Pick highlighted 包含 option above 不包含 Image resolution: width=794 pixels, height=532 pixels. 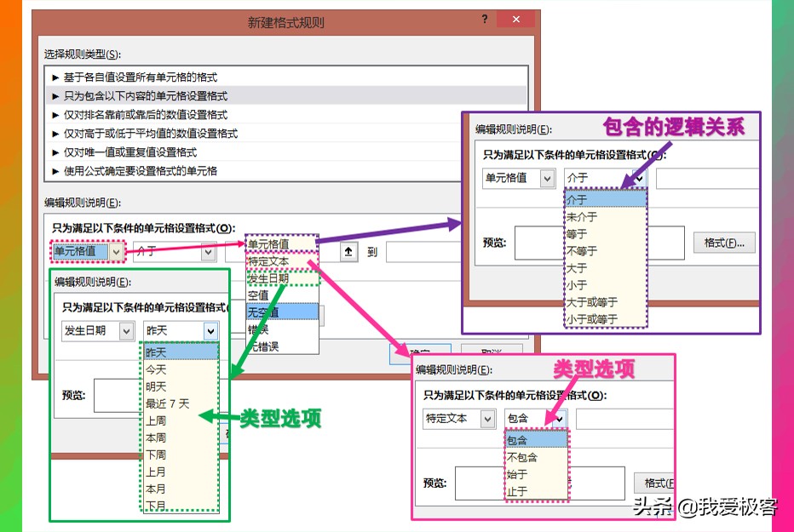point(537,440)
